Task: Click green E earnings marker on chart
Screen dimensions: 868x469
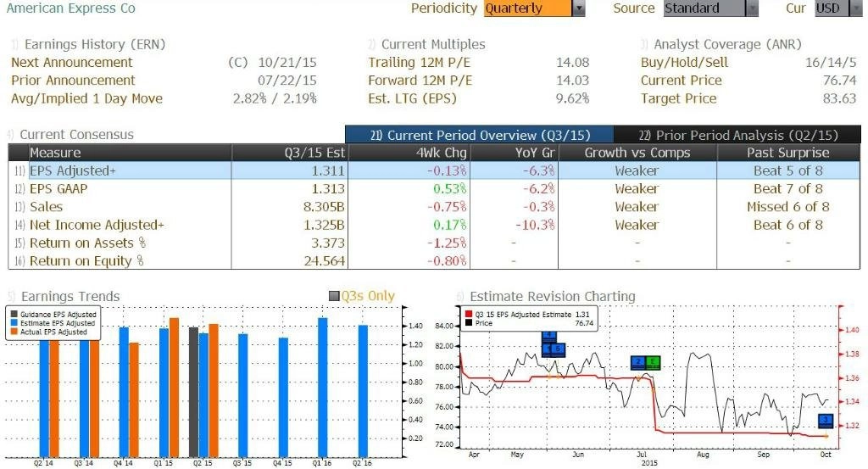Action: (x=654, y=363)
